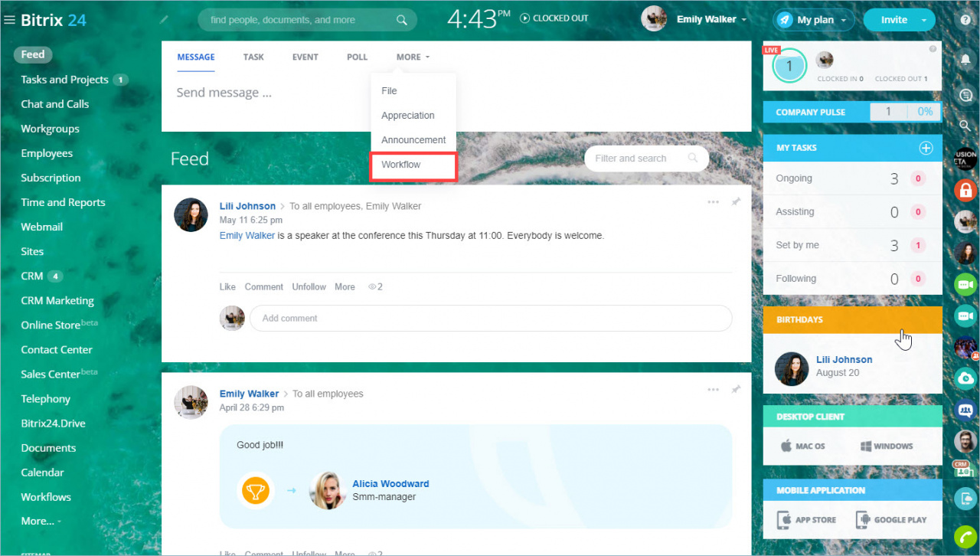Open Set by me tasks row

click(x=853, y=245)
